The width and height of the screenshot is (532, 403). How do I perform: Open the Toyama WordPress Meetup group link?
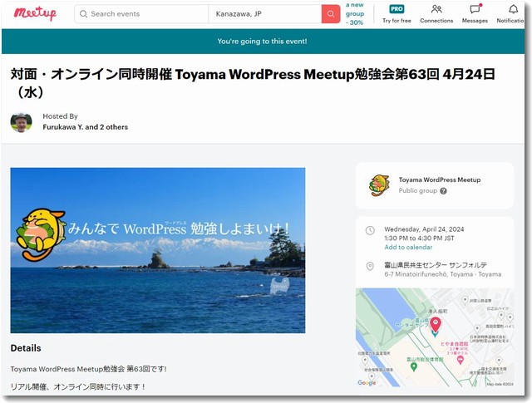click(x=439, y=179)
